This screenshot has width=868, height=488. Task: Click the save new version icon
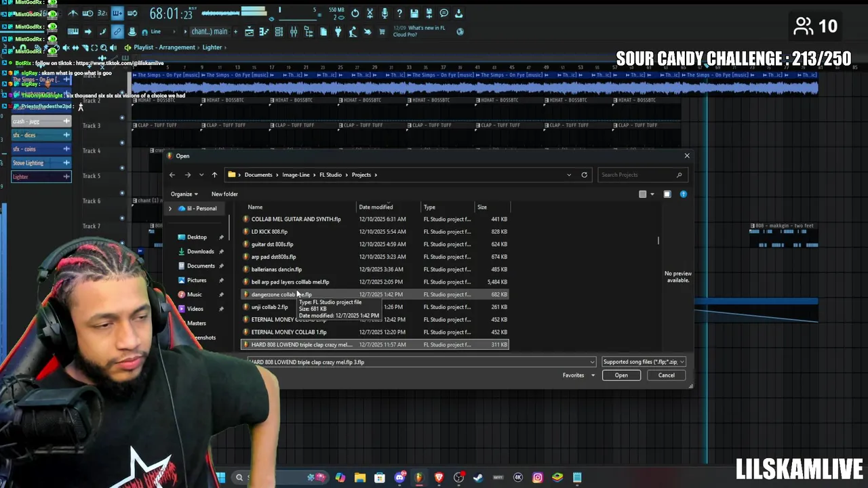(429, 14)
